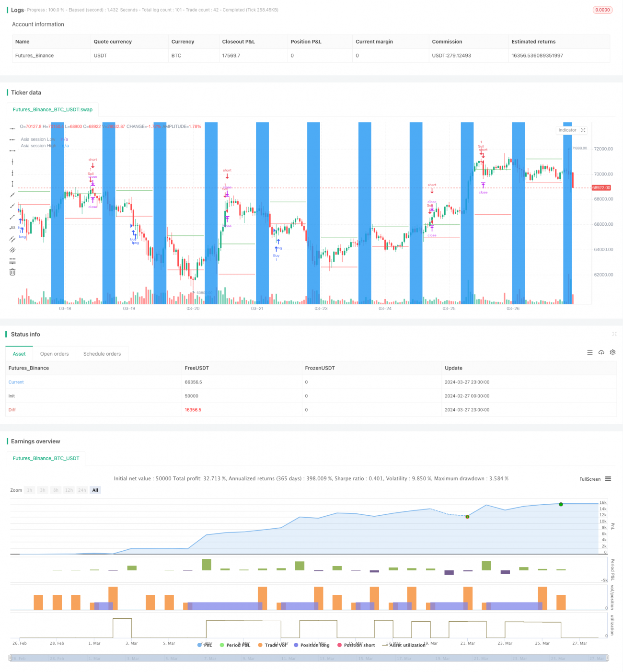The width and height of the screenshot is (623, 672).
Task: Open the Indicator menu on the chart
Action: tap(567, 130)
